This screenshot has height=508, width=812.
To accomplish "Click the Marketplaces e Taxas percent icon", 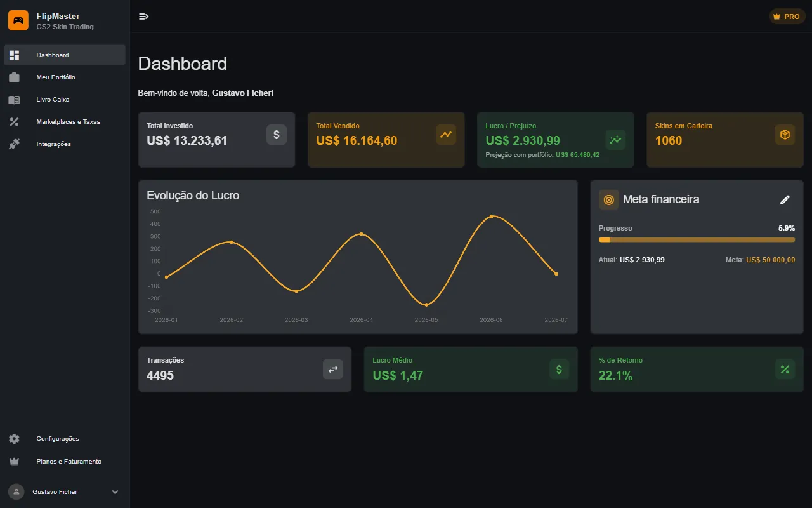I will (14, 122).
